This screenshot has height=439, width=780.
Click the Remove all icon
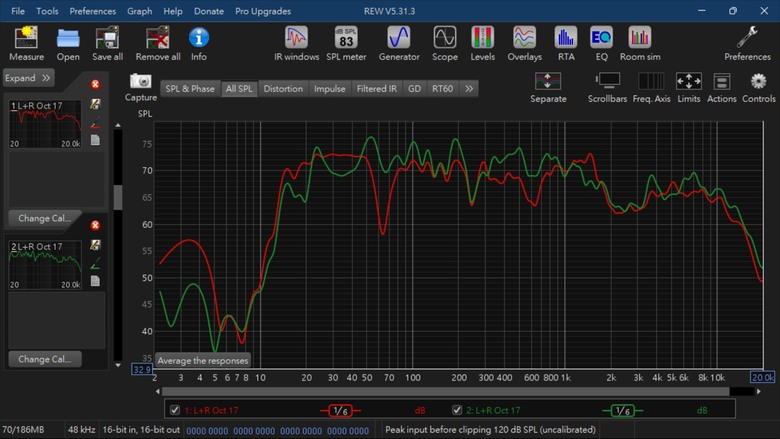(x=158, y=39)
